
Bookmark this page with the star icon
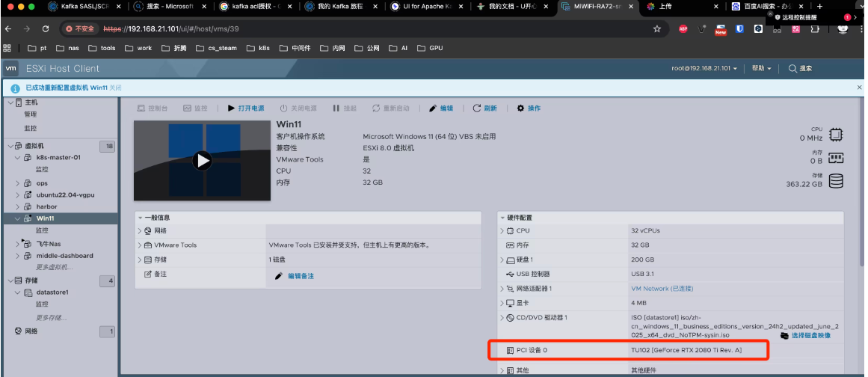click(657, 28)
